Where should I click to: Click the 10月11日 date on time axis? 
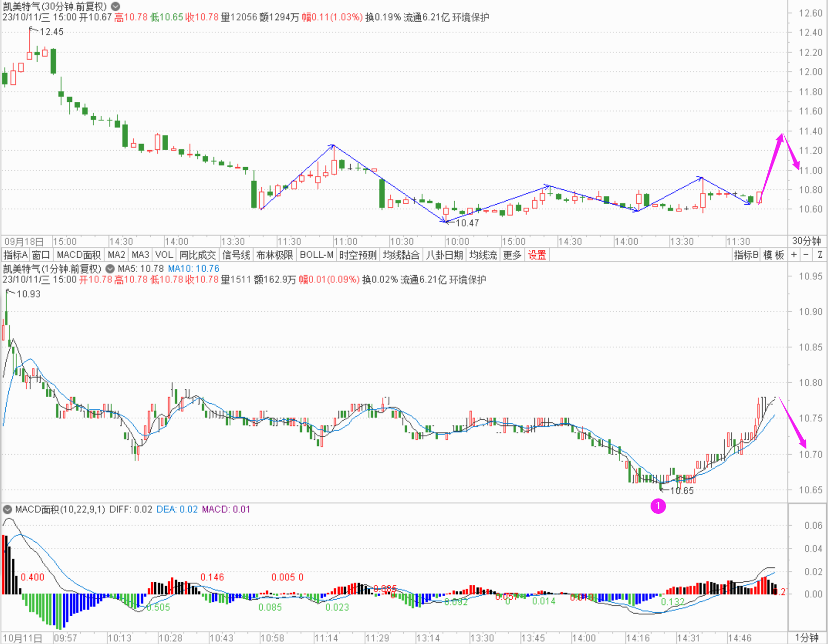click(23, 638)
